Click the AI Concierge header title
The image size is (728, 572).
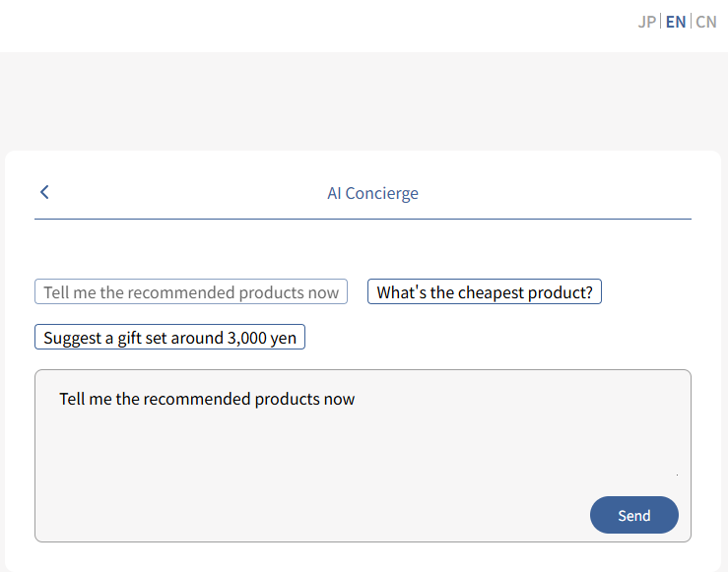(x=372, y=193)
